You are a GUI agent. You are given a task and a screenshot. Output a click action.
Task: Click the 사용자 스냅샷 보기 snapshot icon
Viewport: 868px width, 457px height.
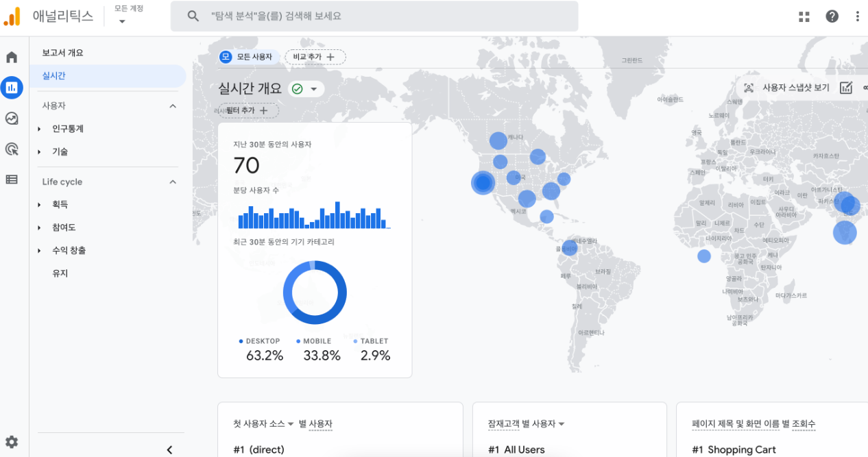[749, 88]
